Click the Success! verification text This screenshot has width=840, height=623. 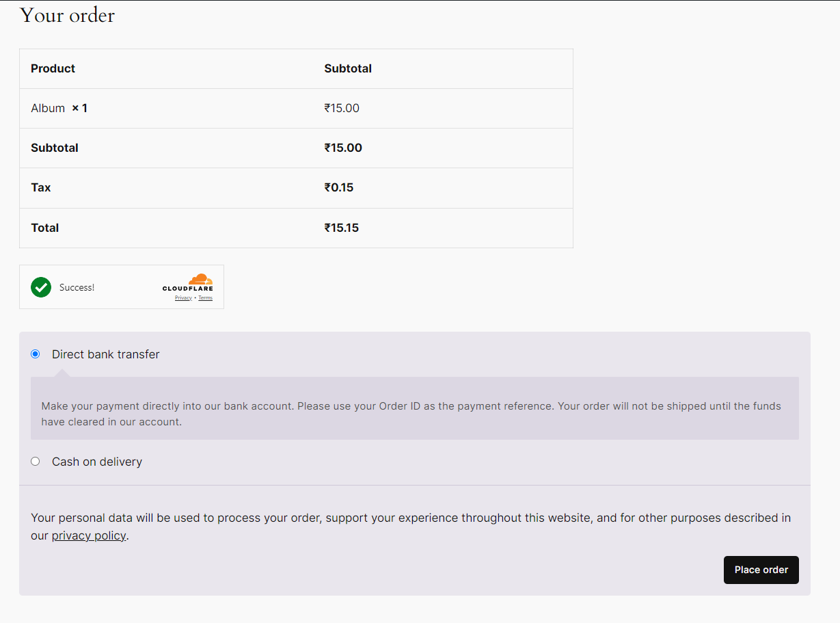point(77,287)
